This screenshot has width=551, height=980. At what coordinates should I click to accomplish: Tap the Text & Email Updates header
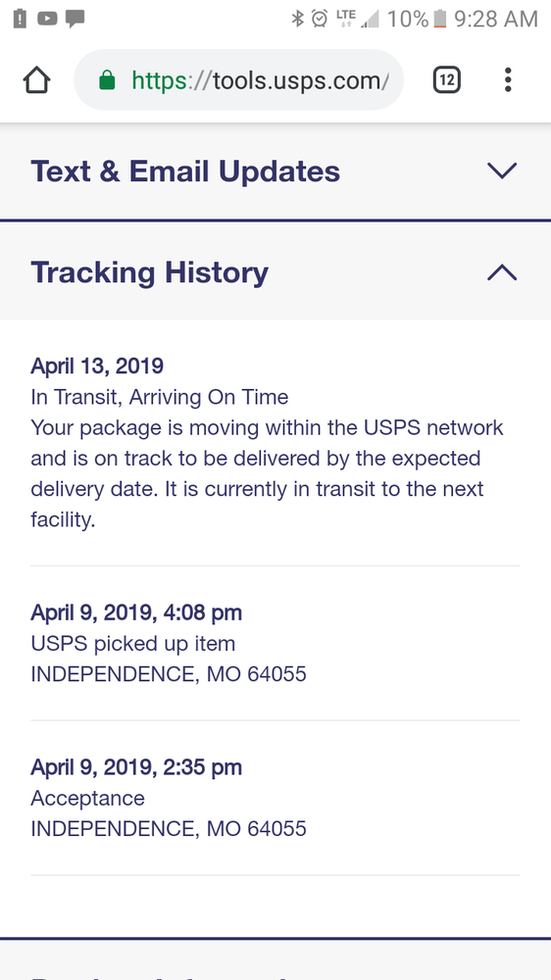click(275, 171)
